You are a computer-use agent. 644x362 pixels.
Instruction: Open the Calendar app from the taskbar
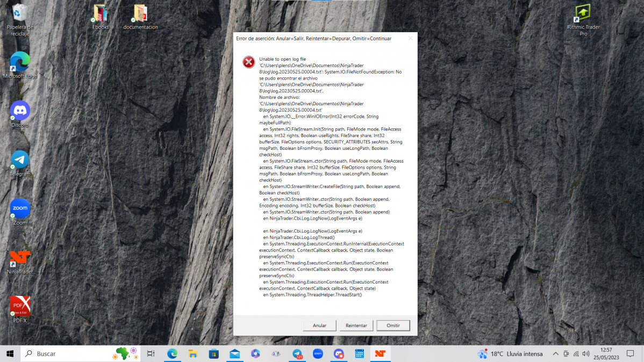360,354
